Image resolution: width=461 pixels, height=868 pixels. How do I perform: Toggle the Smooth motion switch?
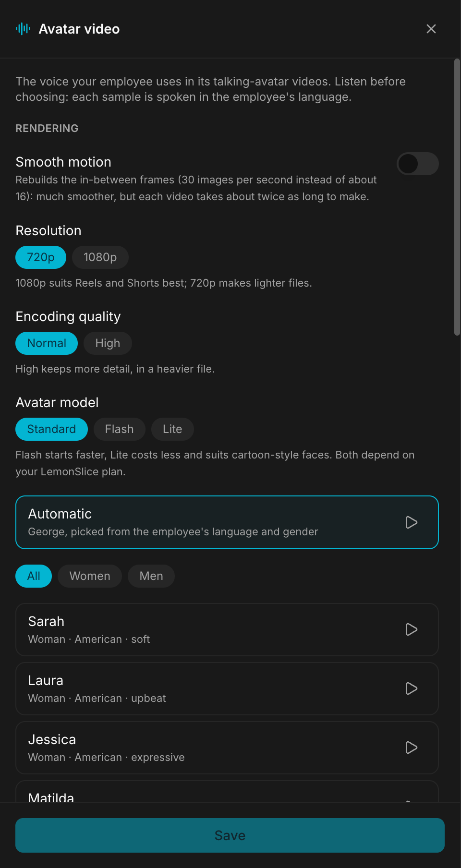click(417, 164)
